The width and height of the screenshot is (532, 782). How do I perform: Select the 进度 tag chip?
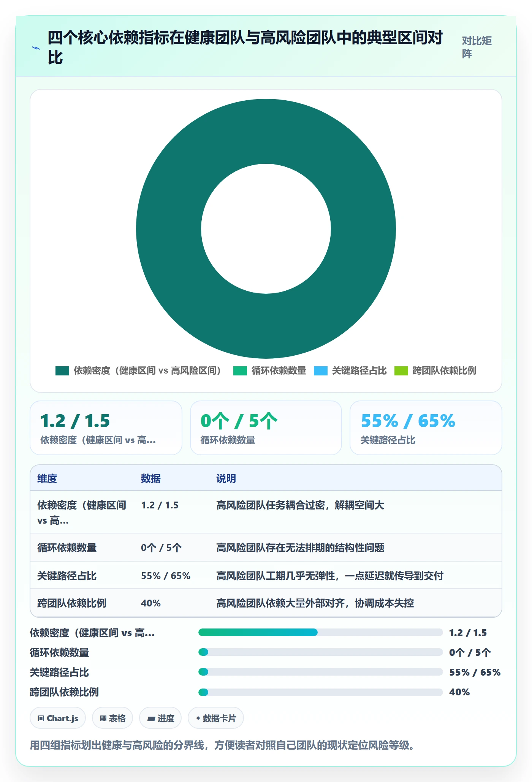pos(160,718)
